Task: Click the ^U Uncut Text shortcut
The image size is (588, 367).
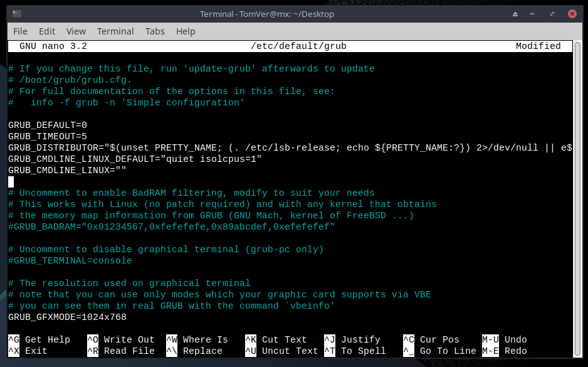Action: tap(281, 351)
